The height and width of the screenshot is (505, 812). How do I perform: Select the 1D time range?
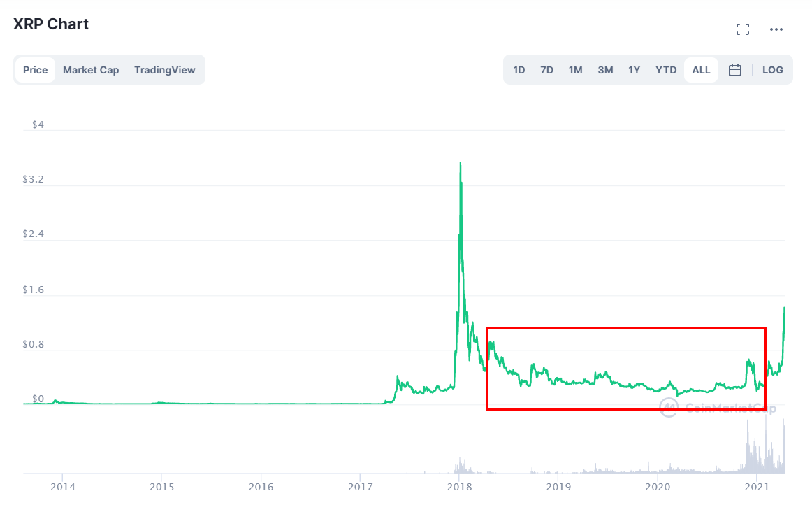tap(519, 70)
